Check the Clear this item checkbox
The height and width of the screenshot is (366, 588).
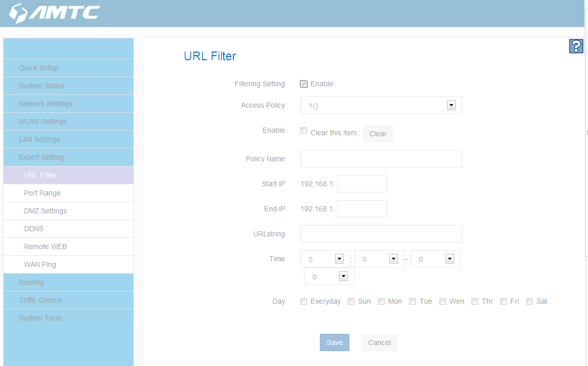click(304, 131)
